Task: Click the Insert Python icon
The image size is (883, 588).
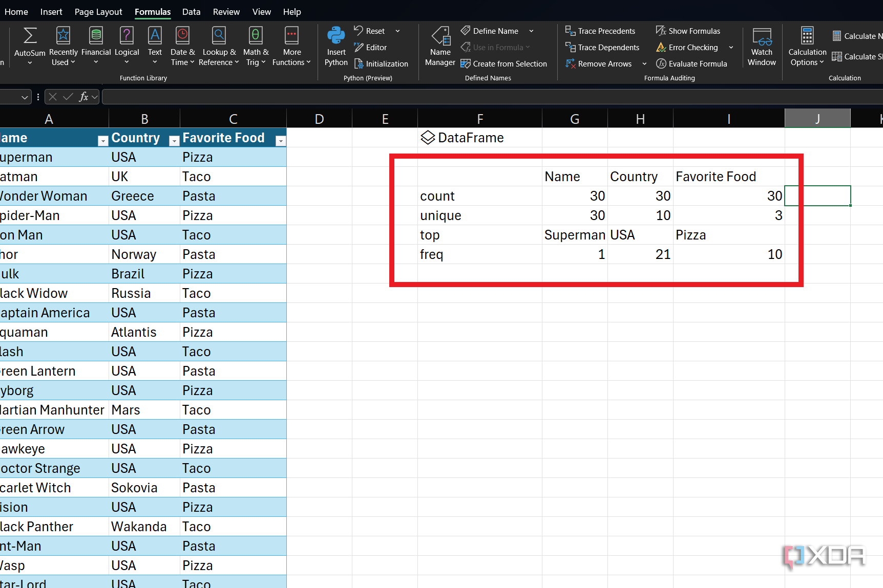Action: [336, 36]
